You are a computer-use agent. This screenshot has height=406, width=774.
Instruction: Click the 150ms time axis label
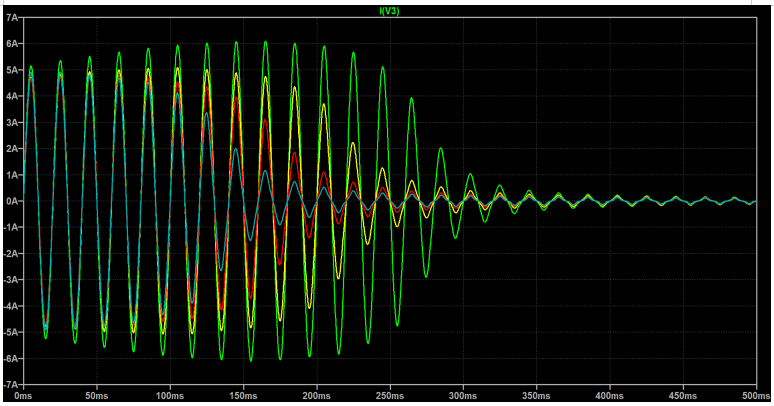[x=243, y=396]
